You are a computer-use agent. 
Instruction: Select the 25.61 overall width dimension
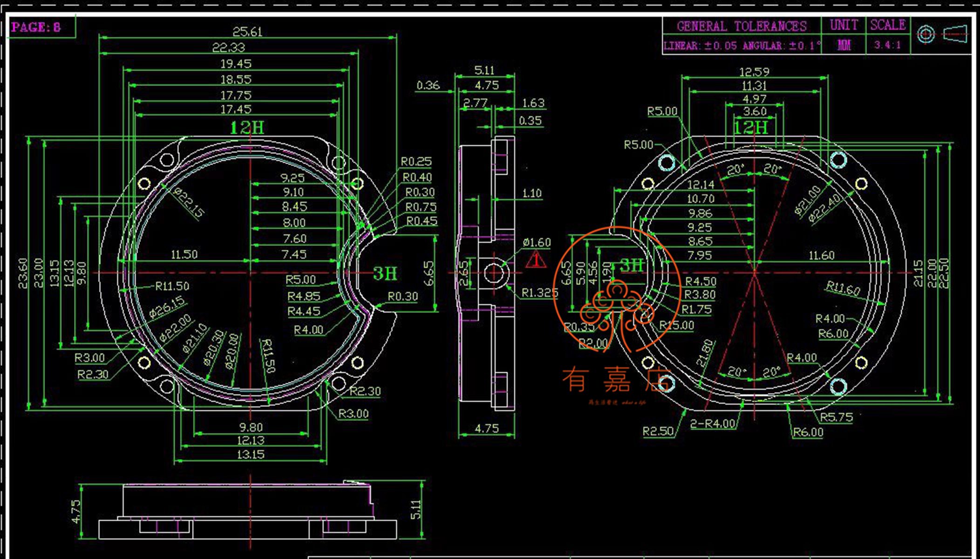point(247,32)
